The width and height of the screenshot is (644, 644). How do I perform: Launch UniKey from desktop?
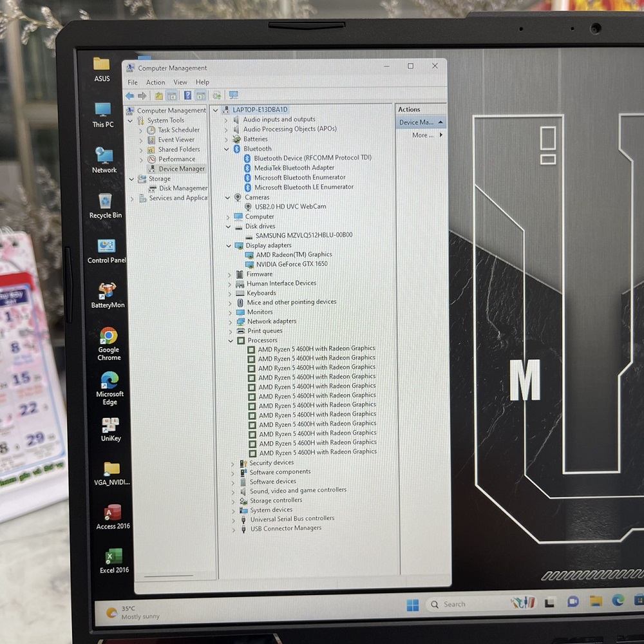[x=111, y=429]
